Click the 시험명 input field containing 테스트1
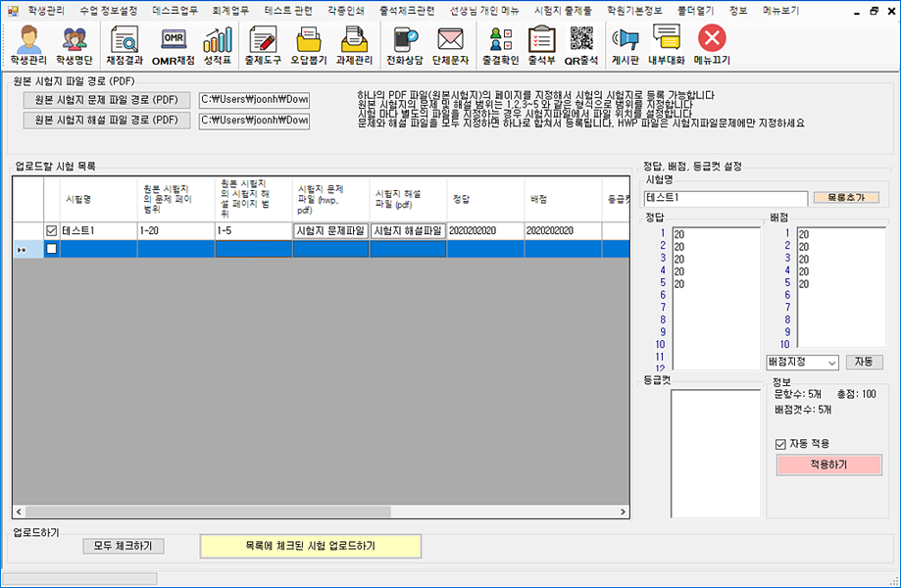This screenshot has width=901, height=588. (x=726, y=198)
